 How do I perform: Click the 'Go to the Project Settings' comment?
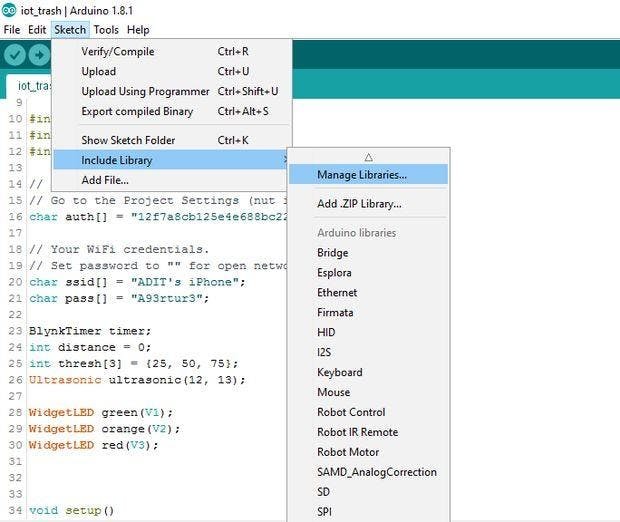coord(158,200)
